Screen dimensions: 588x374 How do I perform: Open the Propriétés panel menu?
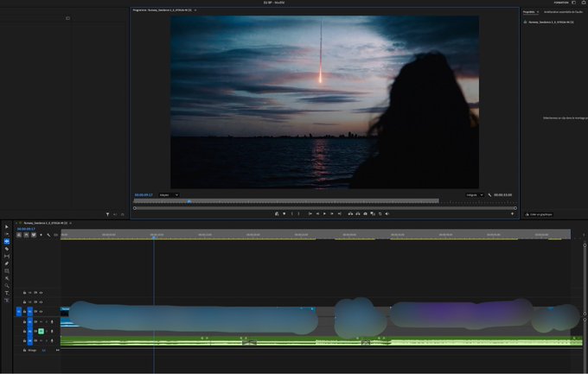click(x=537, y=12)
